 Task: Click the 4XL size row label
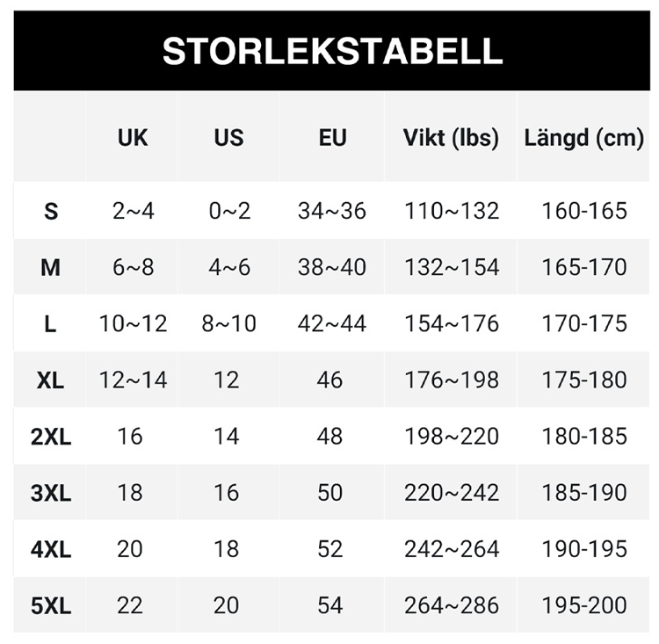click(51, 549)
